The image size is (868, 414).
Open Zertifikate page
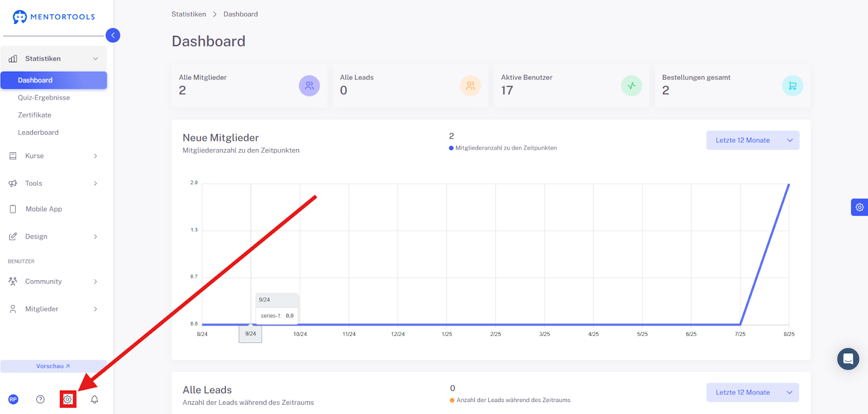click(x=35, y=115)
